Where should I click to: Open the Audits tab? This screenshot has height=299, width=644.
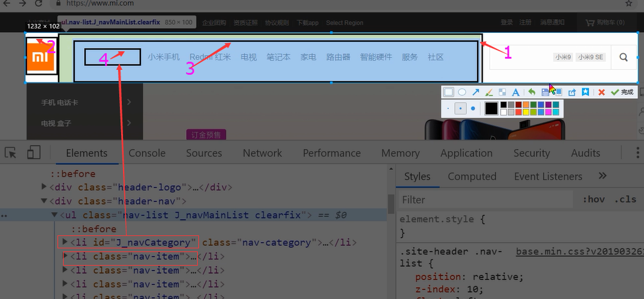tap(586, 153)
